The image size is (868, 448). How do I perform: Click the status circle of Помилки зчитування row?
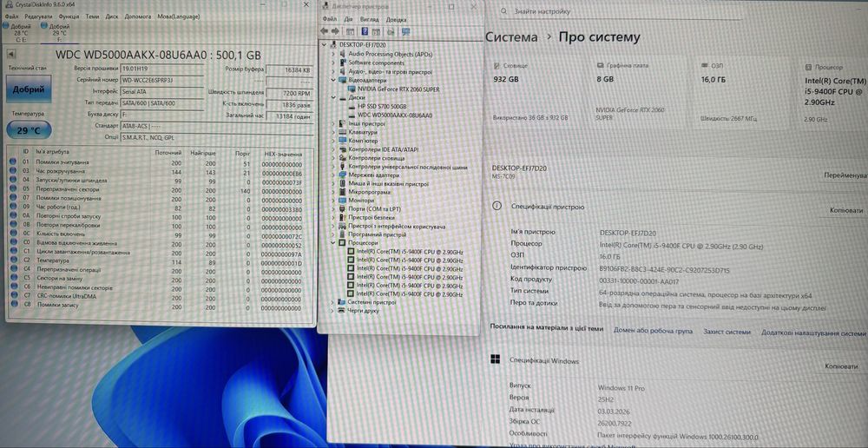point(13,162)
